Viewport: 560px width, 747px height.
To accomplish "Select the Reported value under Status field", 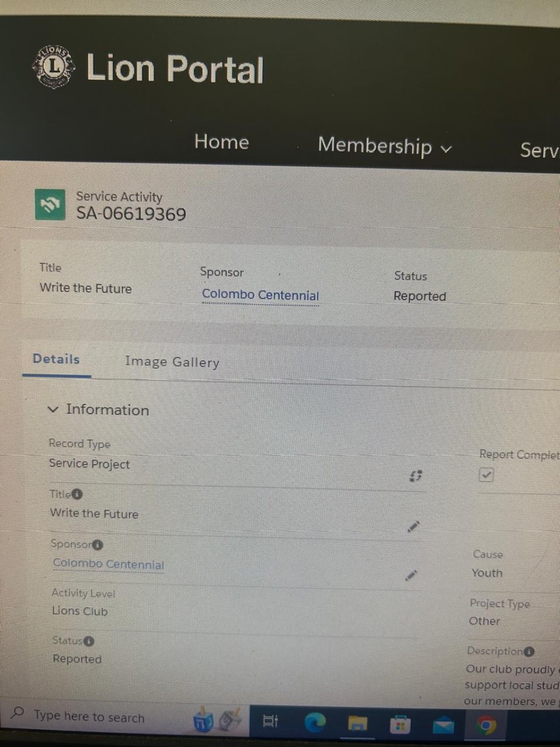I will tap(77, 659).
